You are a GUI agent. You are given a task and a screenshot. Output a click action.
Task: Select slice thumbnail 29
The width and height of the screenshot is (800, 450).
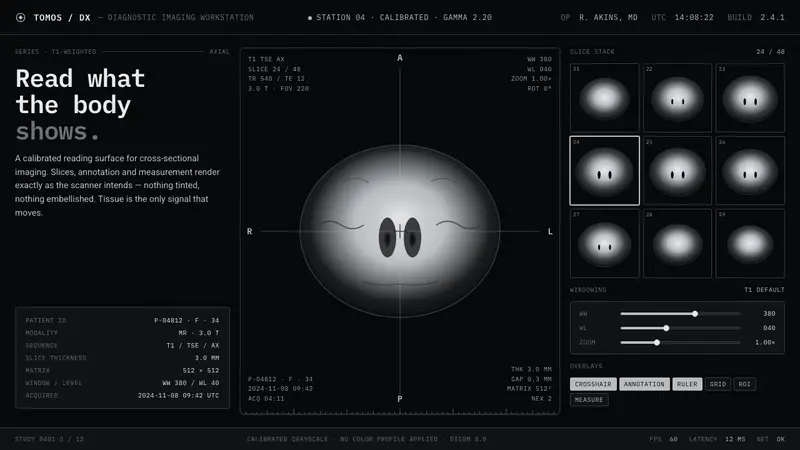(x=750, y=243)
